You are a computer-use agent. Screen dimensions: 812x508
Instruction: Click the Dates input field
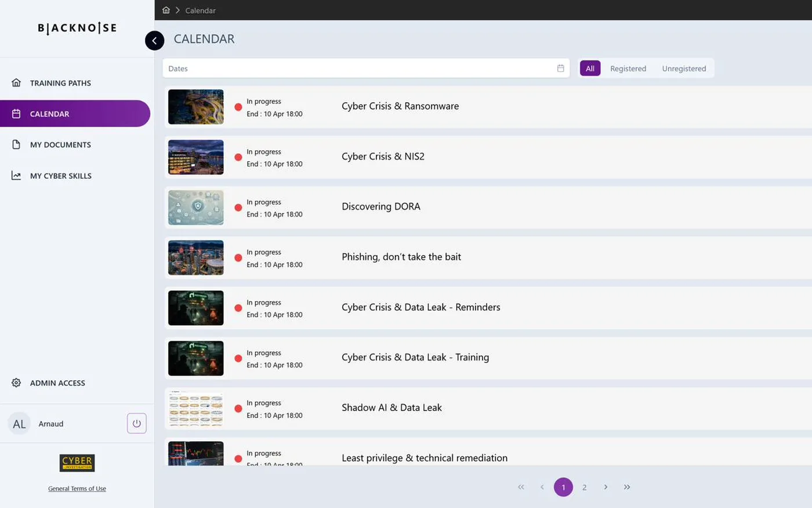click(366, 68)
